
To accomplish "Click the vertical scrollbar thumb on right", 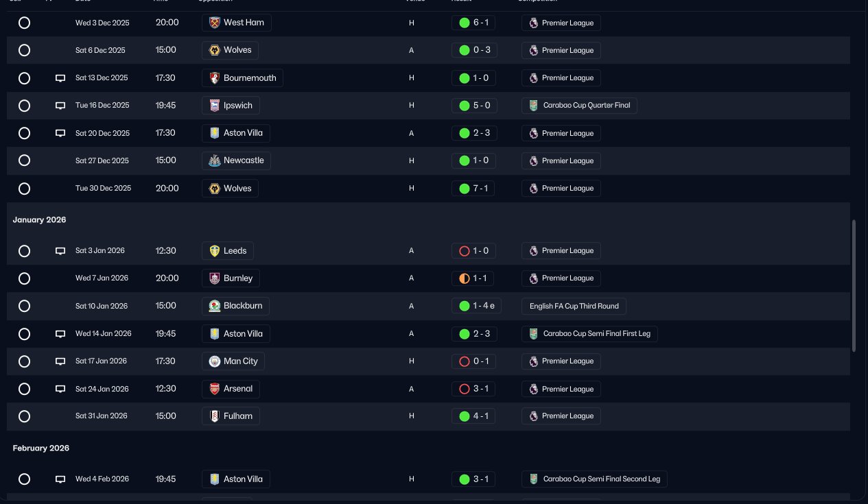I will 854,285.
